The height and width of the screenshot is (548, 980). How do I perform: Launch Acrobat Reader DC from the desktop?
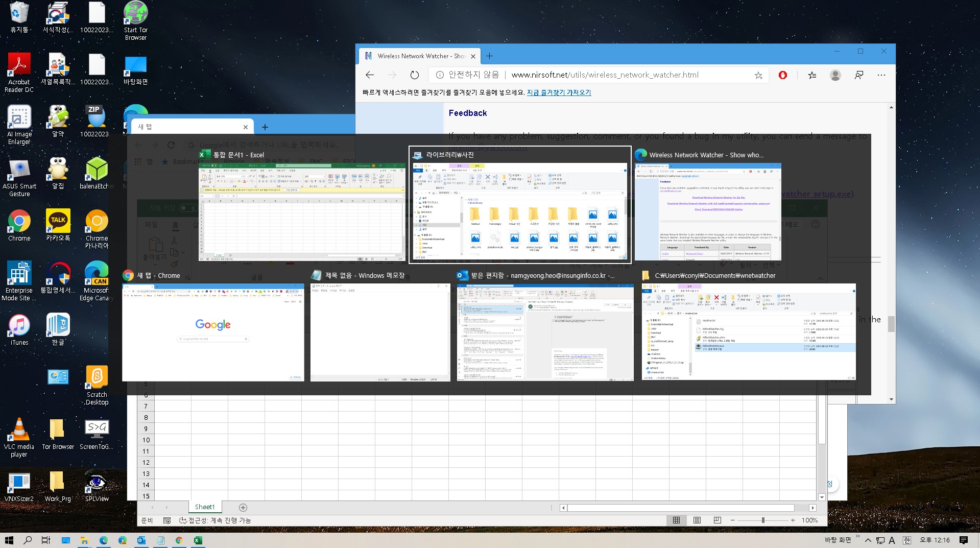click(x=19, y=73)
